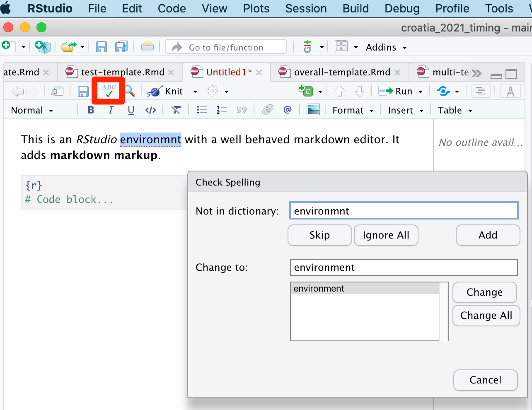The image size is (532, 410).
Task: Cancel the Check Spelling dialog
Action: [x=486, y=380]
